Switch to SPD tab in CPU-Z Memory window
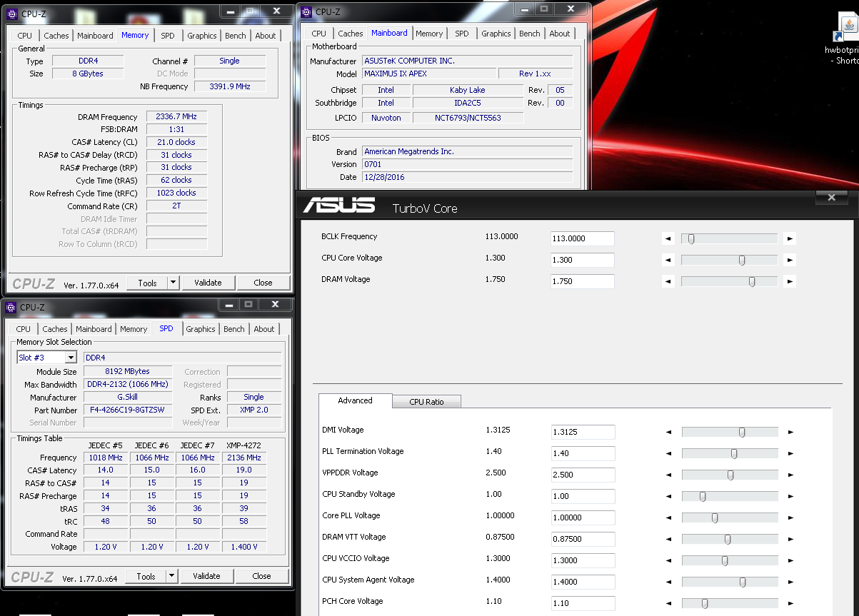Image resolution: width=859 pixels, height=616 pixels. (167, 36)
